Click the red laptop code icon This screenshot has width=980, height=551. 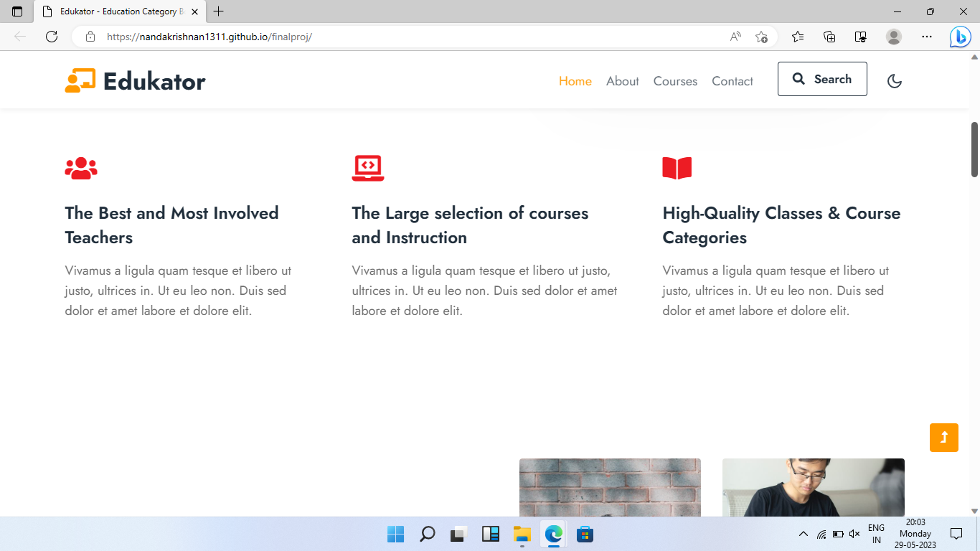pyautogui.click(x=367, y=167)
